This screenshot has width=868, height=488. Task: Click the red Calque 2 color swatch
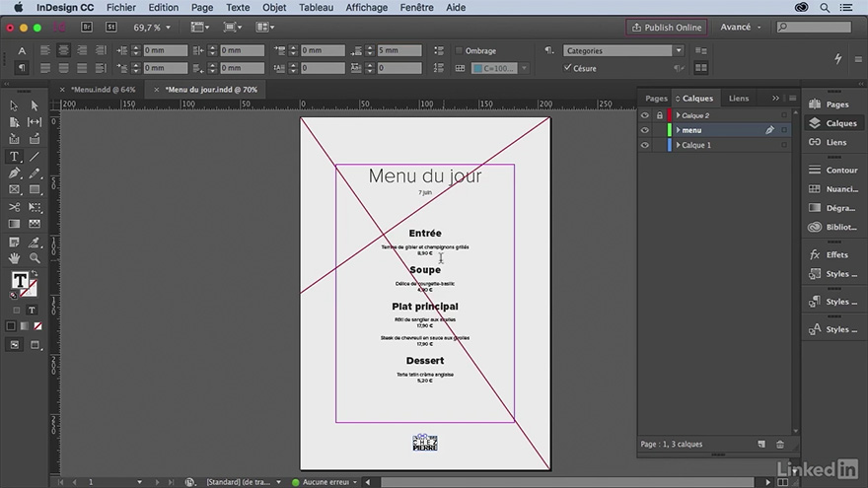pyautogui.click(x=670, y=115)
